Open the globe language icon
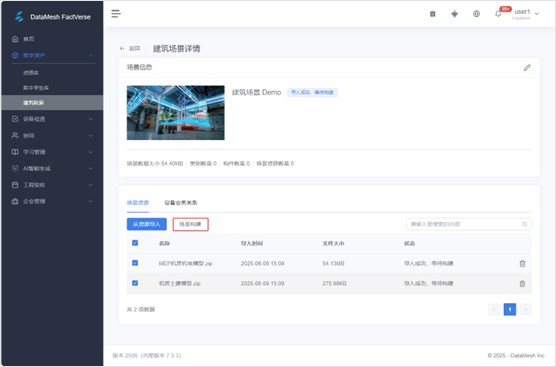556x367 pixels. click(x=476, y=14)
